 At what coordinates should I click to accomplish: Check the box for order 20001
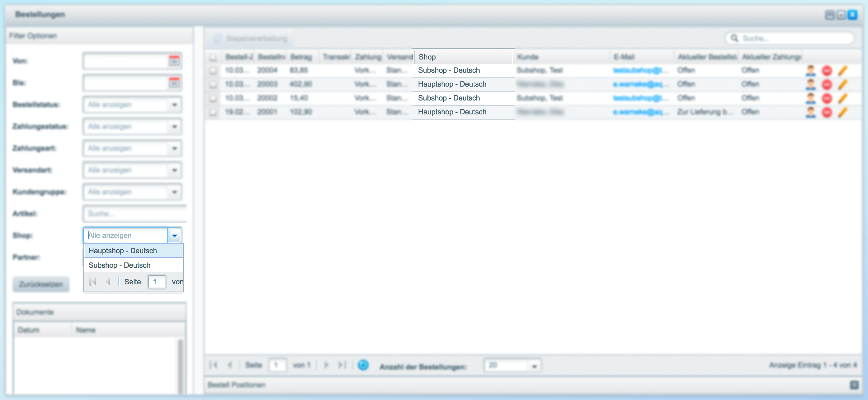point(213,112)
